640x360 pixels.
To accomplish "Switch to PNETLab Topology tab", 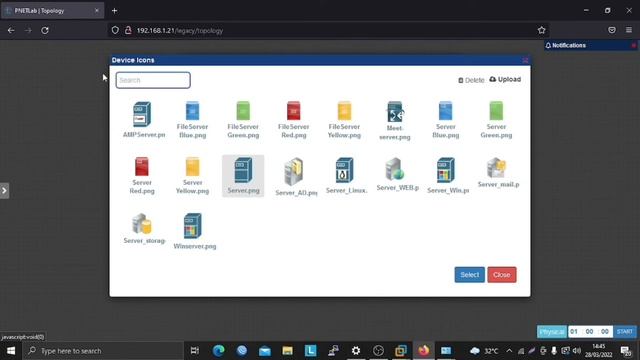I will tap(52, 11).
